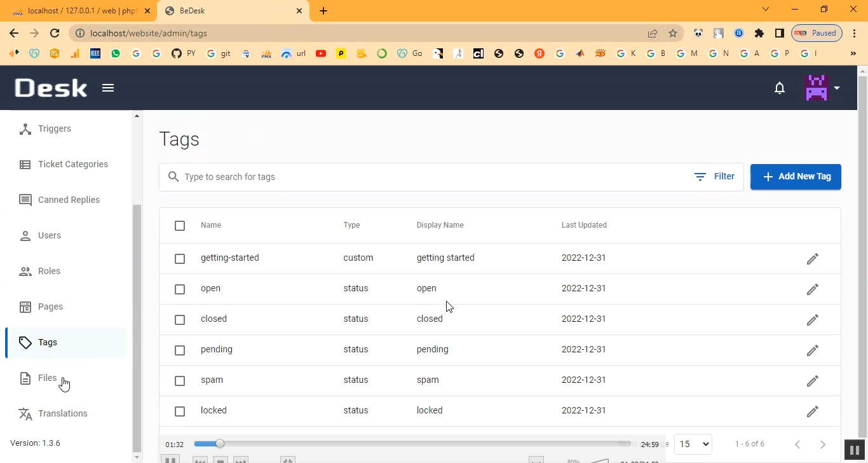The height and width of the screenshot is (463, 868).
Task: Open items per page dropdown
Action: click(693, 444)
